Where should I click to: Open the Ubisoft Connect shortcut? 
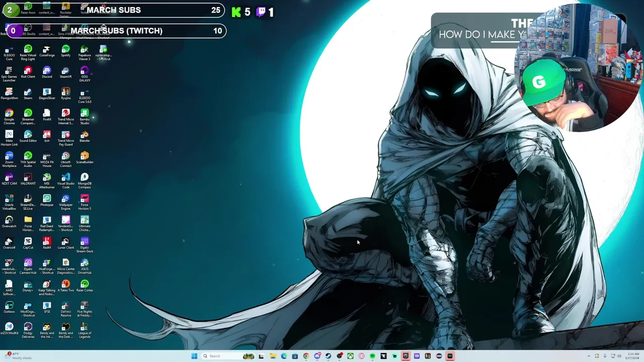click(x=65, y=159)
